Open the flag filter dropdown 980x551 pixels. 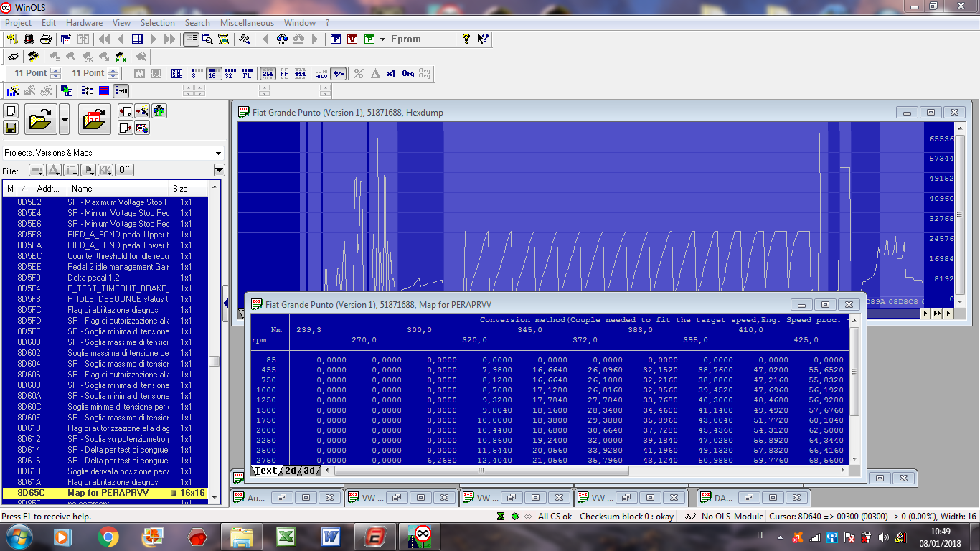click(88, 170)
